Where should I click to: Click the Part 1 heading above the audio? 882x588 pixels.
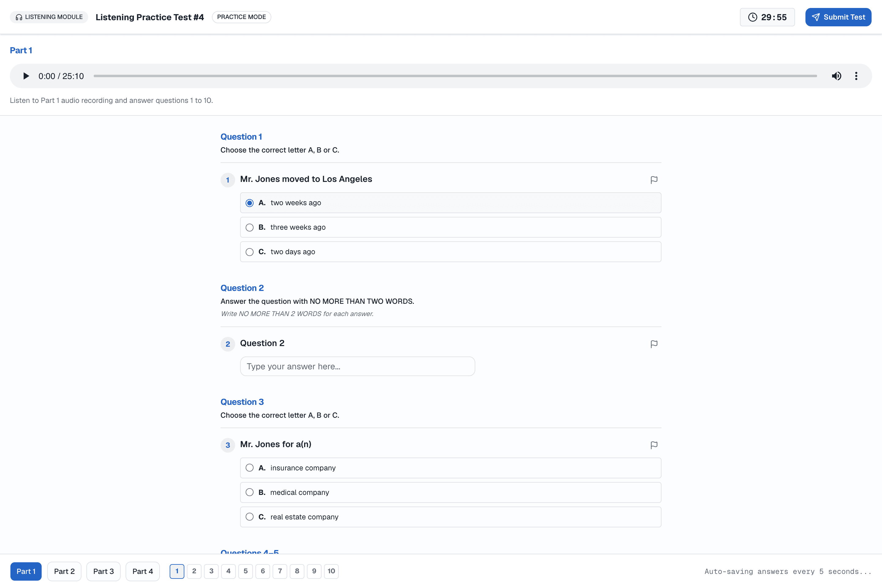pos(21,51)
